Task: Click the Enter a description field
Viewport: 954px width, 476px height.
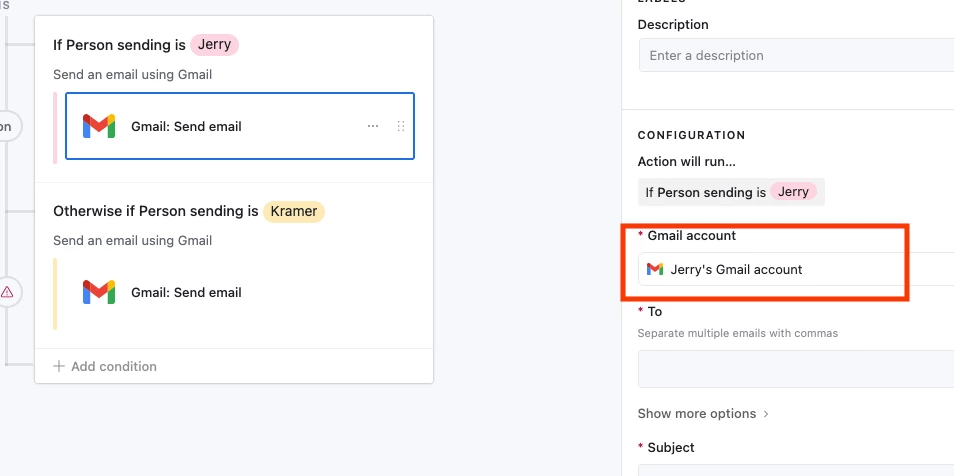Action: (796, 55)
